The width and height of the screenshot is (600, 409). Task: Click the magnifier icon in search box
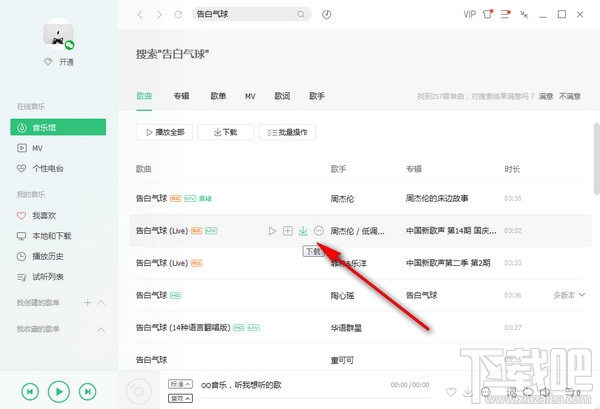tap(301, 14)
